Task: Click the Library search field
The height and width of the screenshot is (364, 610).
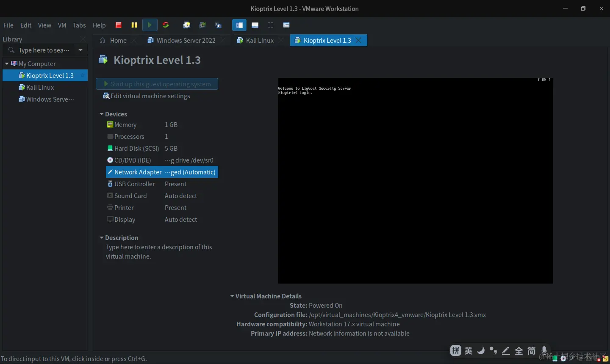Action: pos(42,50)
